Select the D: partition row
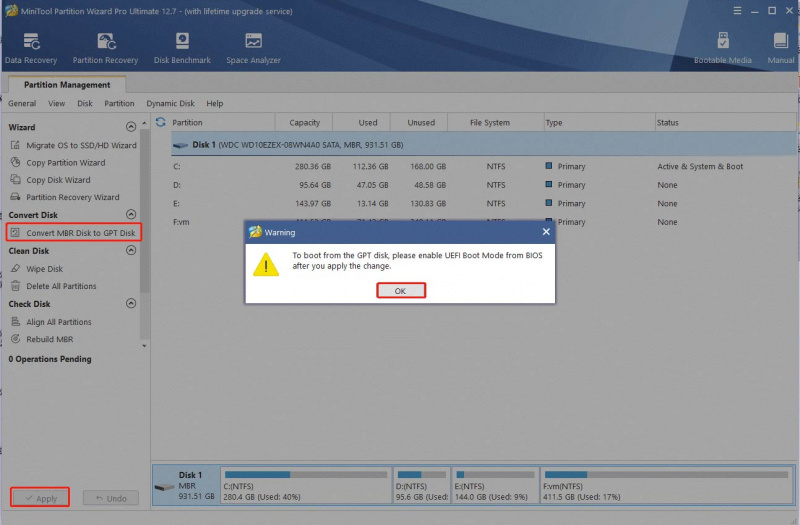Screen dimensions: 800x525 (x=483, y=185)
